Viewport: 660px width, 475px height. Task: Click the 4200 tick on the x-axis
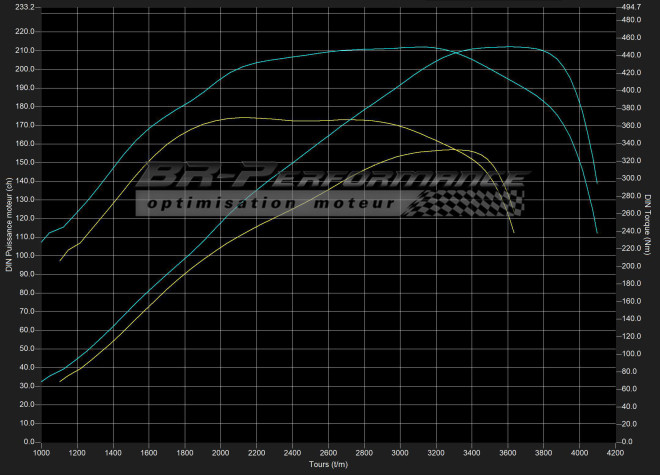click(x=615, y=453)
